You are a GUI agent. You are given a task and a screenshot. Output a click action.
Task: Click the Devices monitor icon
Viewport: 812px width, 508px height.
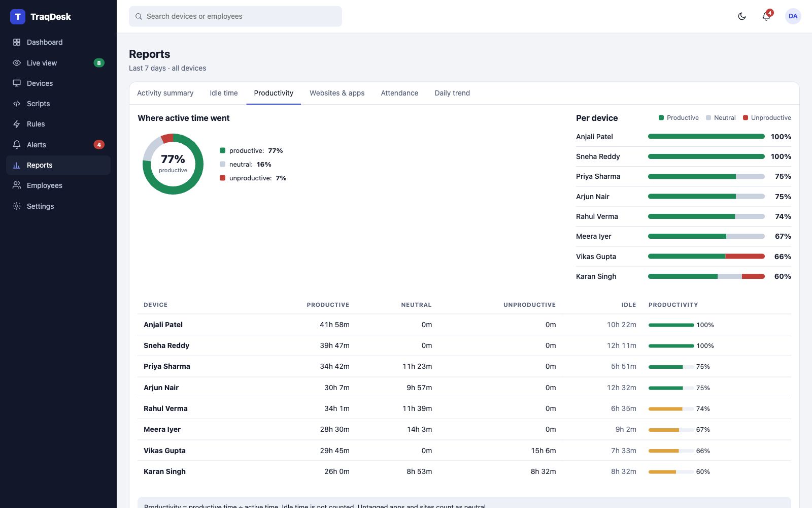(x=17, y=83)
